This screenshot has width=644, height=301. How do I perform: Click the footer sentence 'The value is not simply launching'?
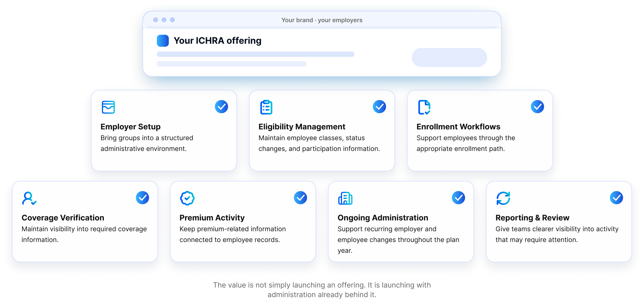pos(322,290)
